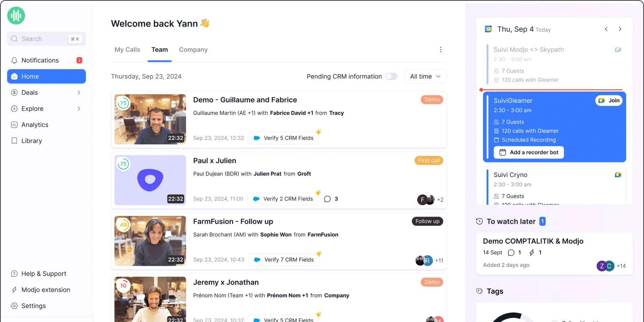Click score 10 badge on Jeremy call
This screenshot has height=322, width=644.
[123, 285]
